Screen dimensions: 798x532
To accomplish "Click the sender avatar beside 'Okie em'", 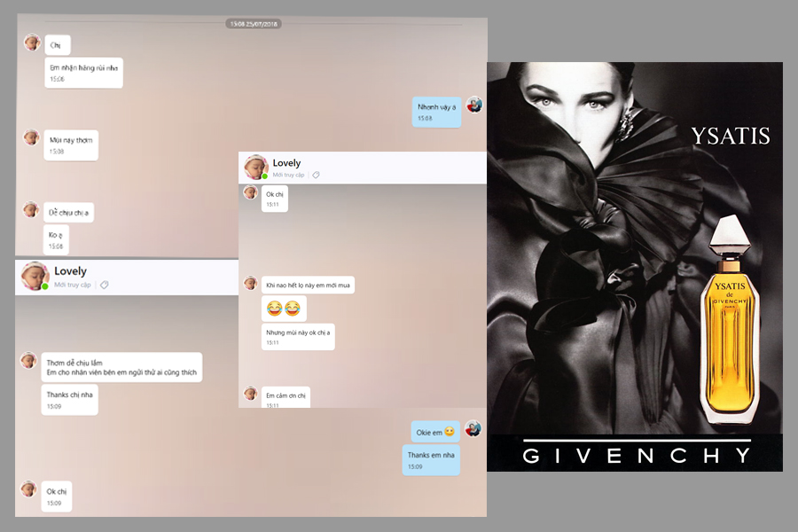I will 473,428.
